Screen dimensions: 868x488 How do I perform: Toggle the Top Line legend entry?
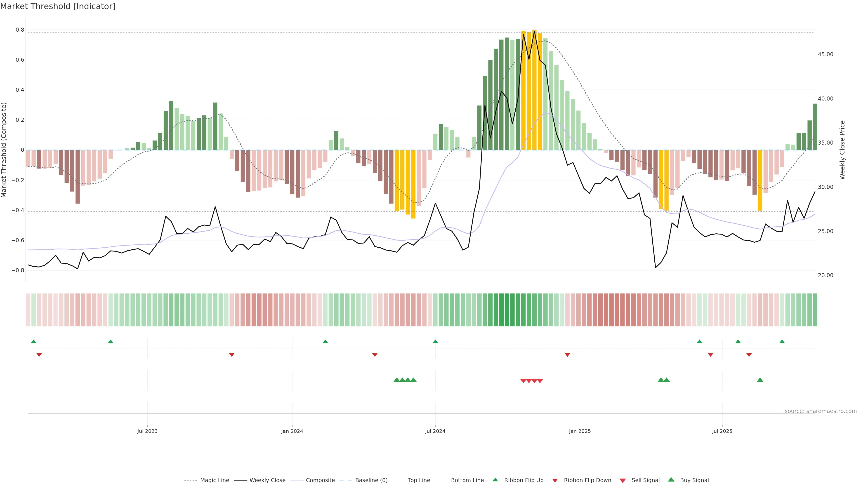pos(419,480)
